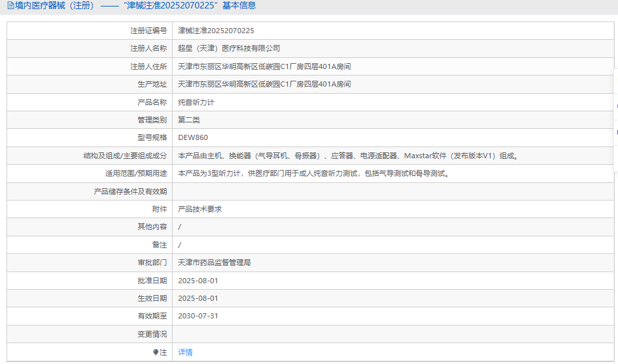The width and height of the screenshot is (618, 364).
Task: Click the management category value 第二类
Action: (x=189, y=120)
